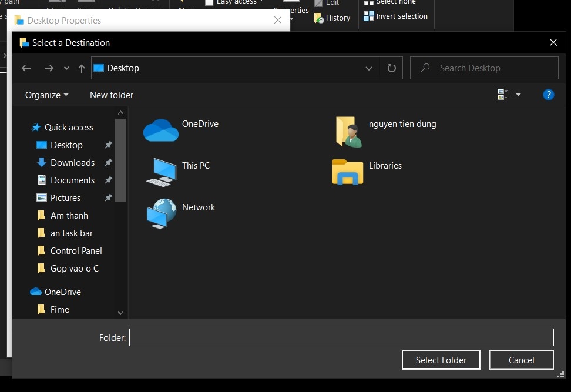
Task: Open the Organize menu
Action: tap(46, 95)
